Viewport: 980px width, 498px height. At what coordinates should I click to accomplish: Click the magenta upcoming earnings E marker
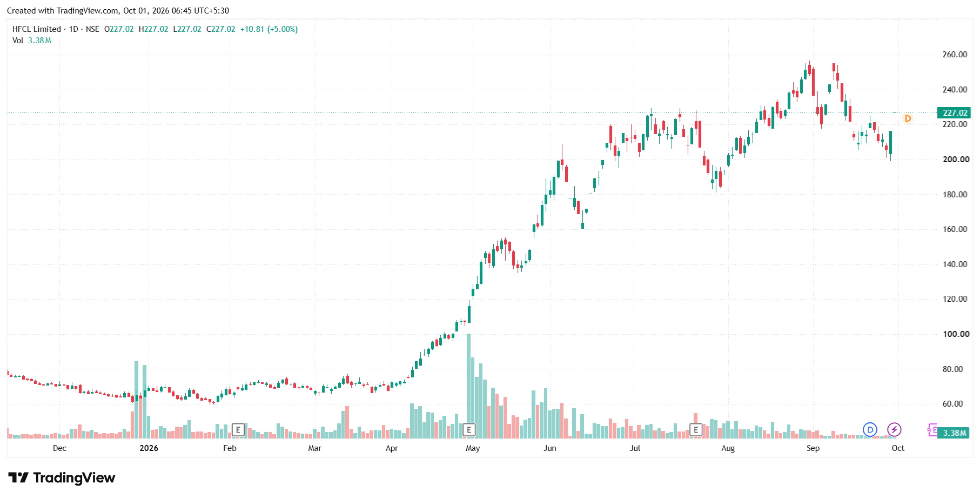(x=932, y=430)
